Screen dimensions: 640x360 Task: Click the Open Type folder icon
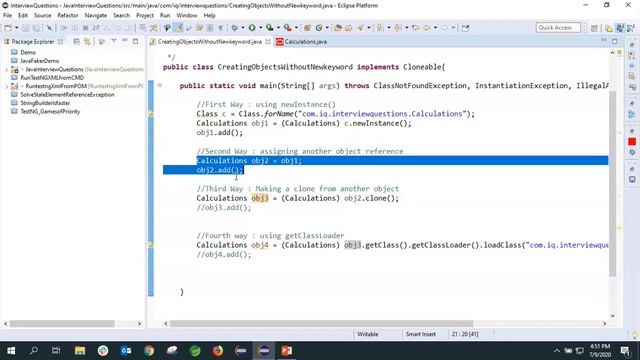338,28
